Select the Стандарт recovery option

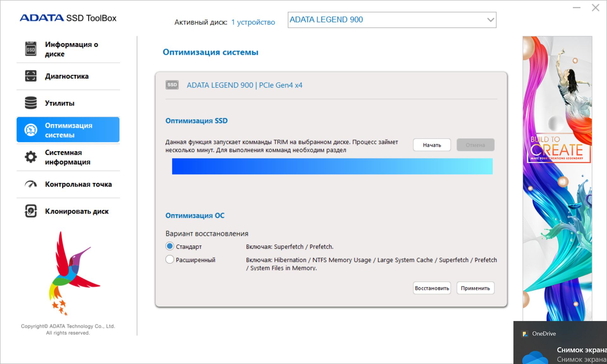[170, 246]
